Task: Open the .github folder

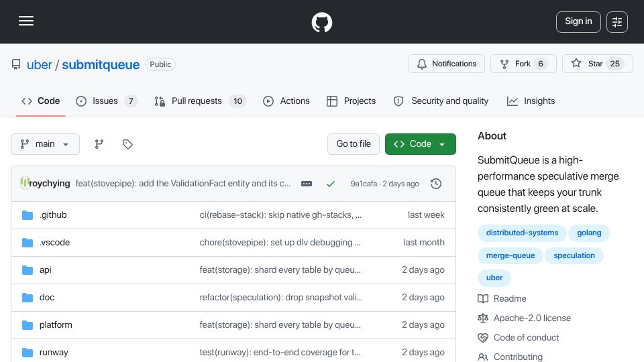Action: (x=53, y=215)
